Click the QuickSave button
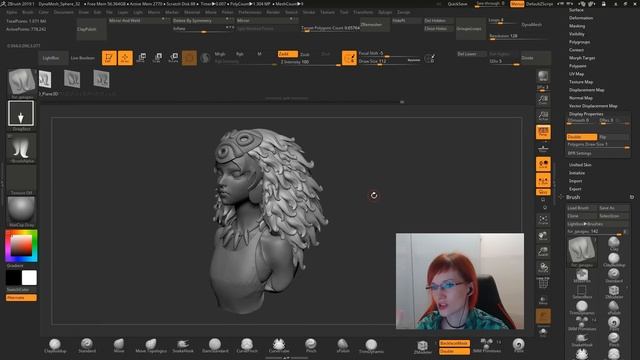The image size is (640, 360). (x=458, y=4)
